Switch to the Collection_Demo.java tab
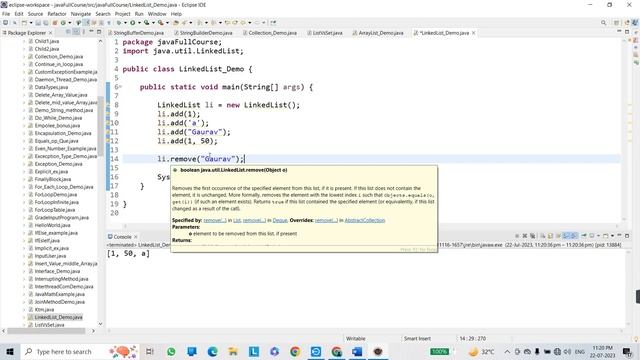This screenshot has width=640, height=360. [272, 33]
